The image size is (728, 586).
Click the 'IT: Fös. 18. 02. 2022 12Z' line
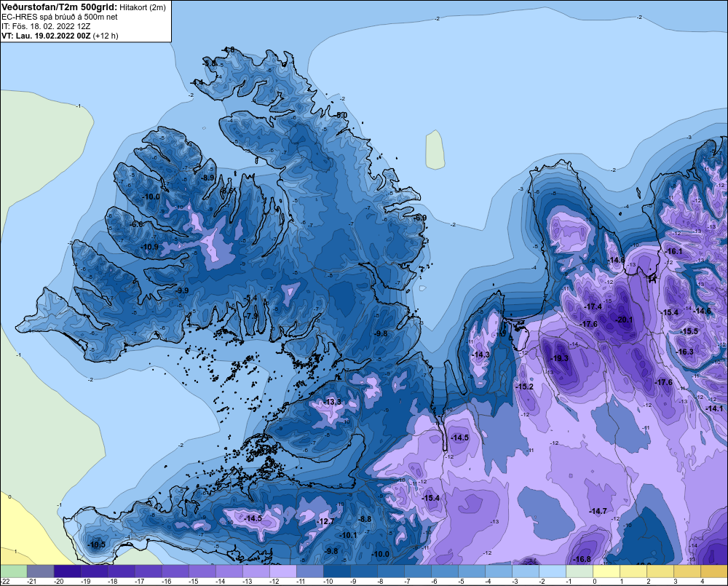[46, 26]
